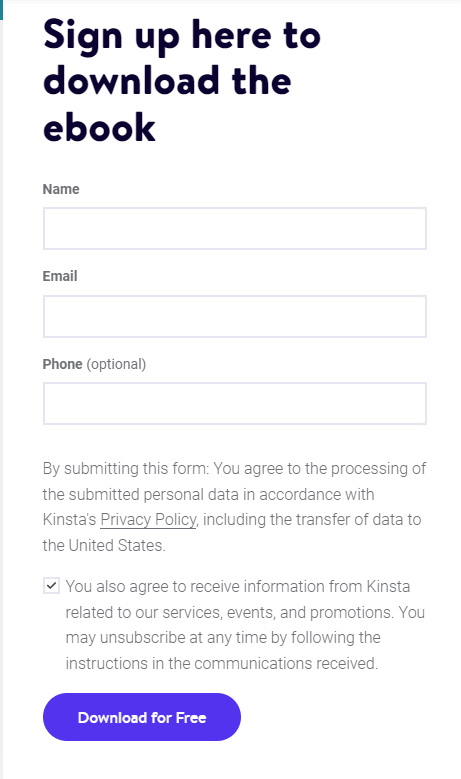Click the Email field label
The height and width of the screenshot is (779, 461).
coord(60,276)
